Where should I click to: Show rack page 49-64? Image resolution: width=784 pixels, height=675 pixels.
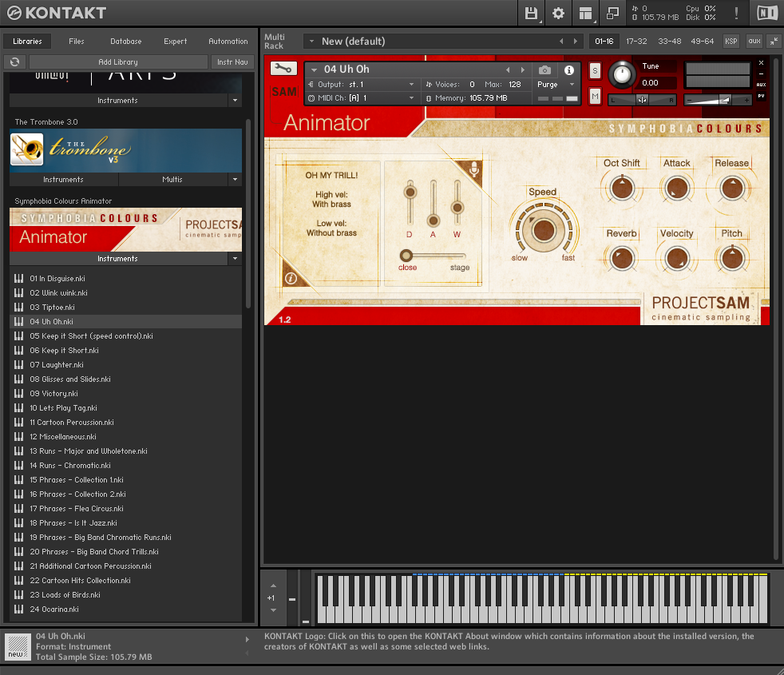[x=702, y=42]
